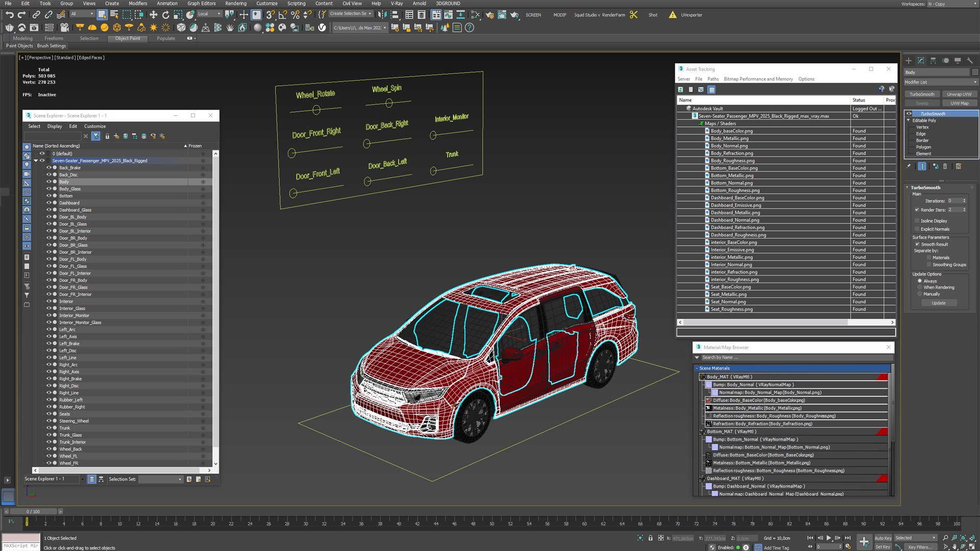Click Go to End playback button
Image resolution: width=980 pixels, height=551 pixels.
coord(848,538)
